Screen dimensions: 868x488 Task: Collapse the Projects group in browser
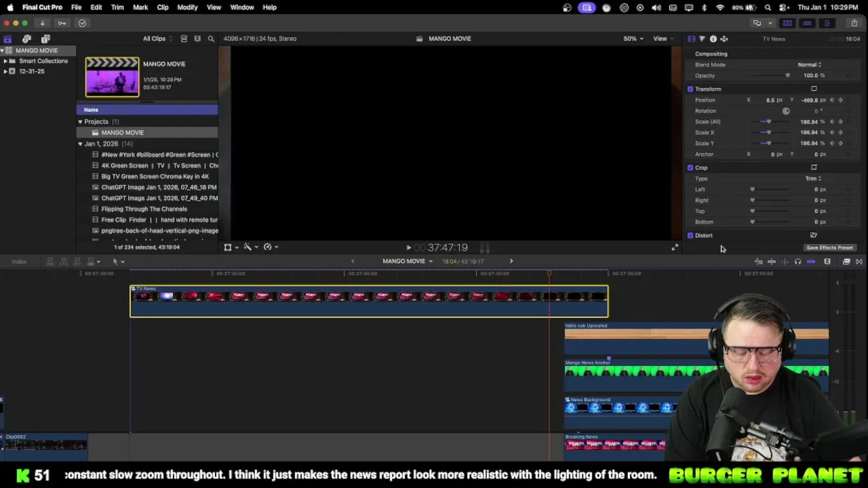[80, 122]
